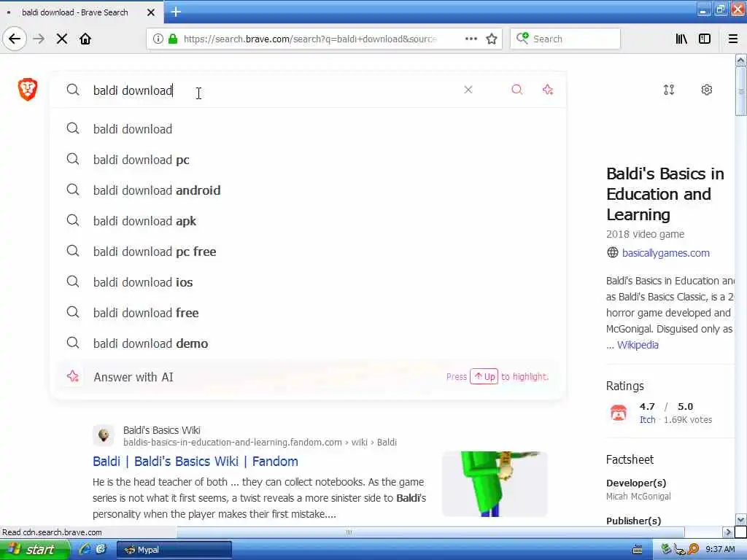The image size is (747, 560).
Task: Open the search filters sliders icon
Action: click(x=669, y=90)
